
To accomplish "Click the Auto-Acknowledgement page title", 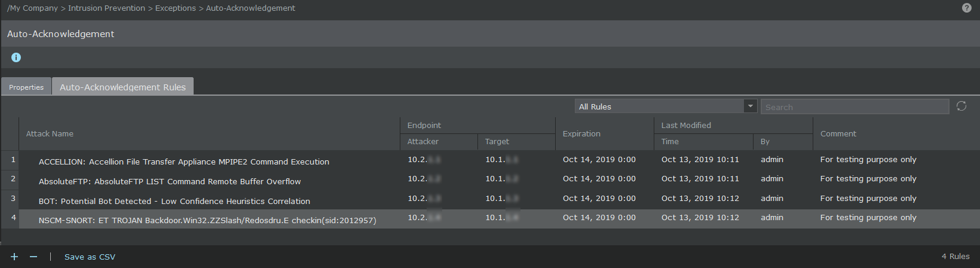I will pos(60,34).
